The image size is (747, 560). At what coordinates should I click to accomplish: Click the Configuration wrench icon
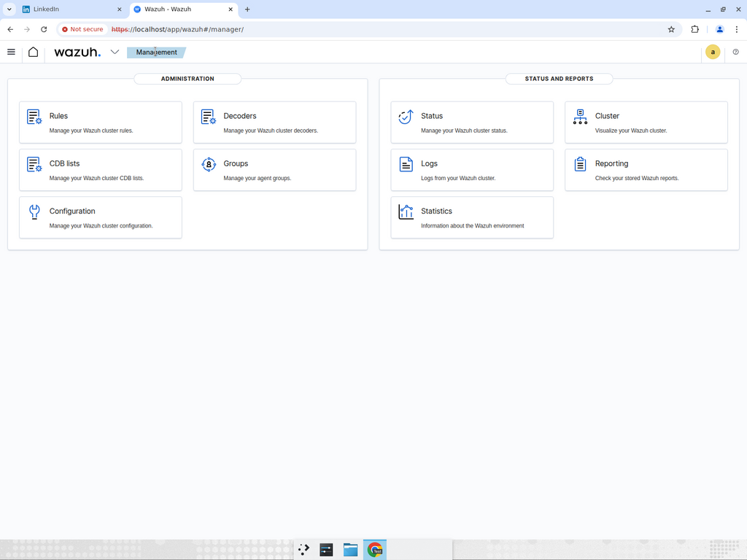pos(34,212)
